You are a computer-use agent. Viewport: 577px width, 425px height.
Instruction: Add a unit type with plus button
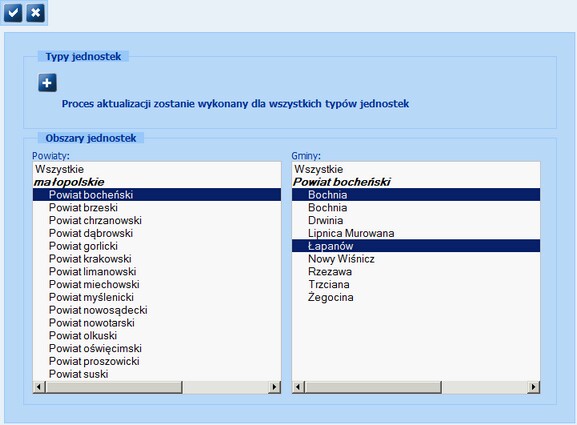(x=47, y=83)
